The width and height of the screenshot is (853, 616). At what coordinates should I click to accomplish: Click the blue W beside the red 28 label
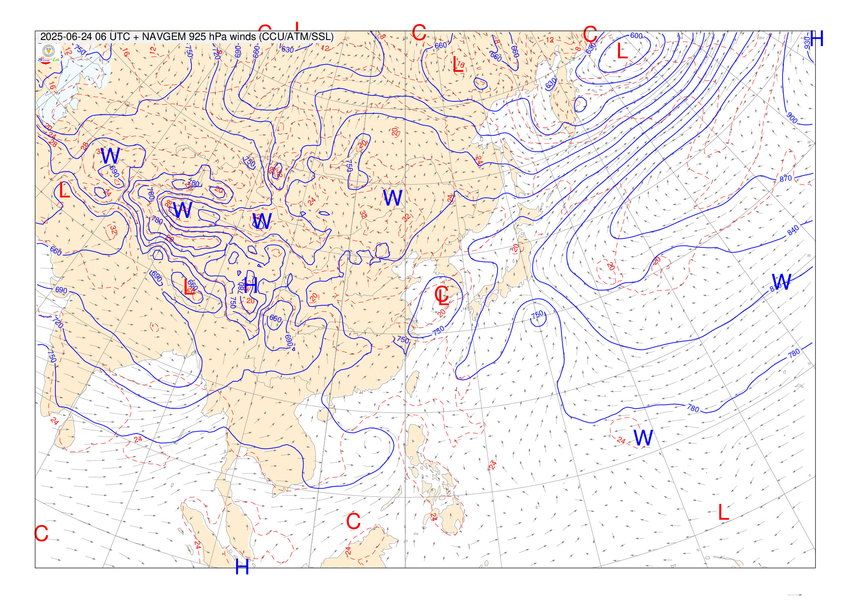pyautogui.click(x=182, y=210)
